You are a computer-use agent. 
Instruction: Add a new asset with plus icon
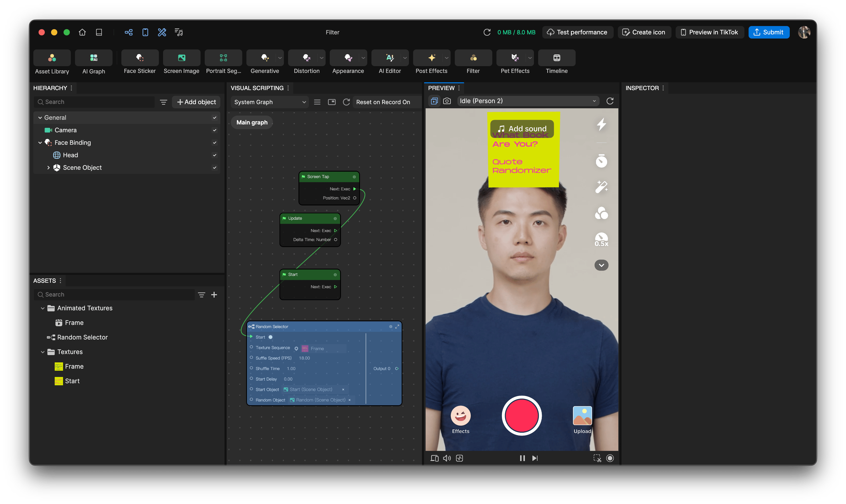tap(214, 295)
